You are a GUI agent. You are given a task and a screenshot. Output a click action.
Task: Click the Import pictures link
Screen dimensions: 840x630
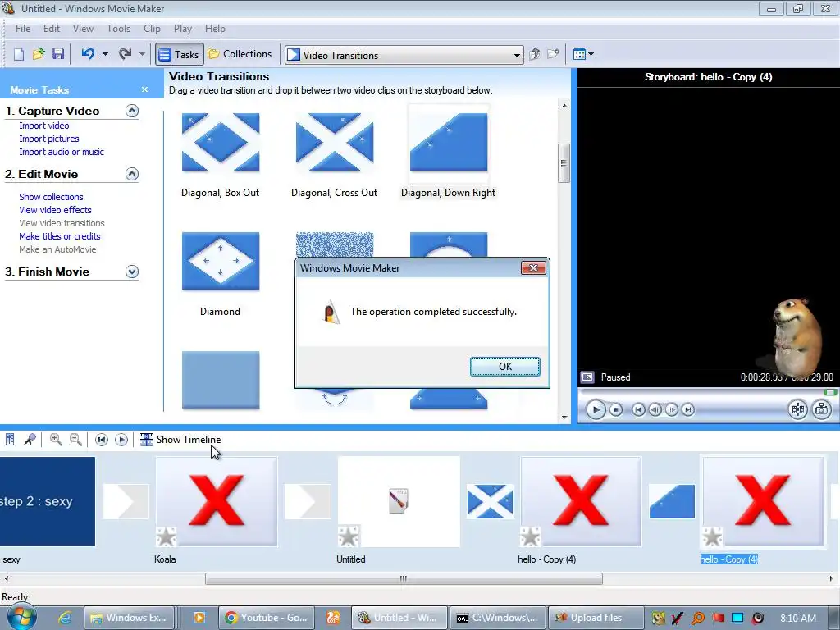coord(48,139)
